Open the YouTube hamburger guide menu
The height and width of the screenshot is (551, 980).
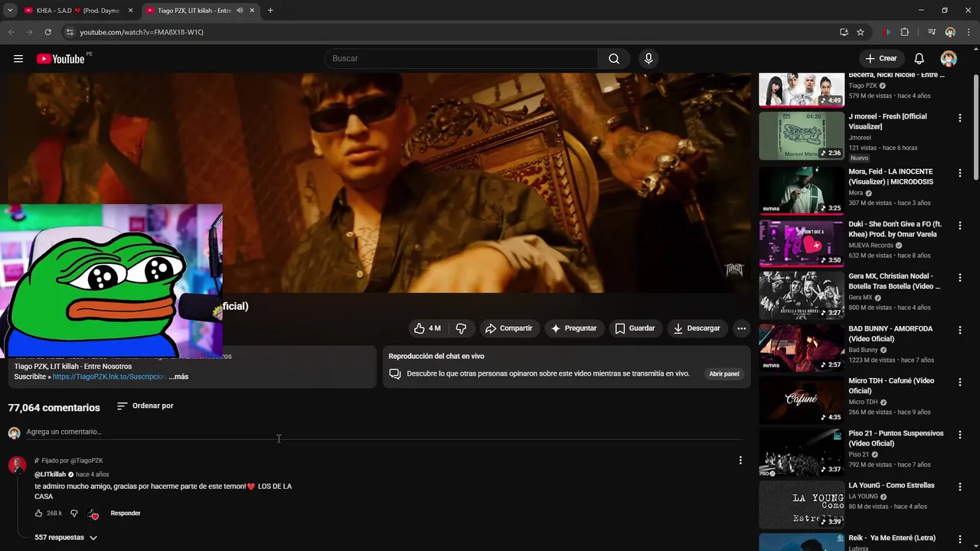18,59
